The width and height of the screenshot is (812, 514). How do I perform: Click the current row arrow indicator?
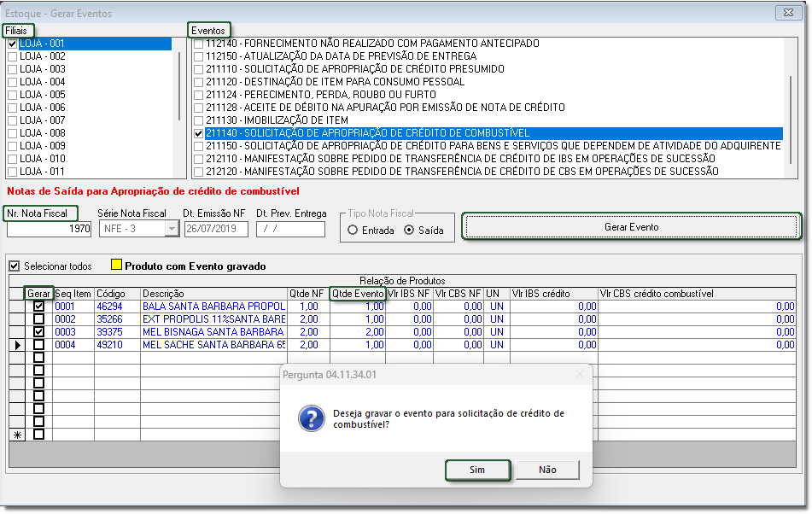(x=16, y=345)
